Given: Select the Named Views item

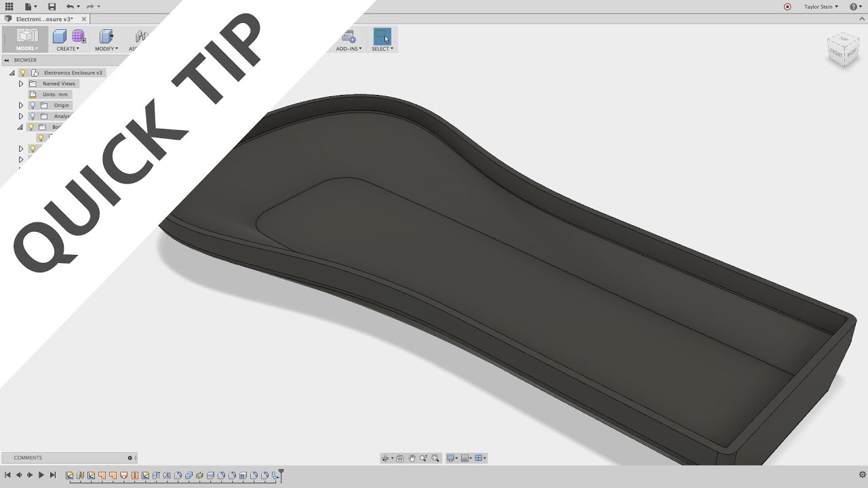Looking at the screenshot, I should pos(59,83).
